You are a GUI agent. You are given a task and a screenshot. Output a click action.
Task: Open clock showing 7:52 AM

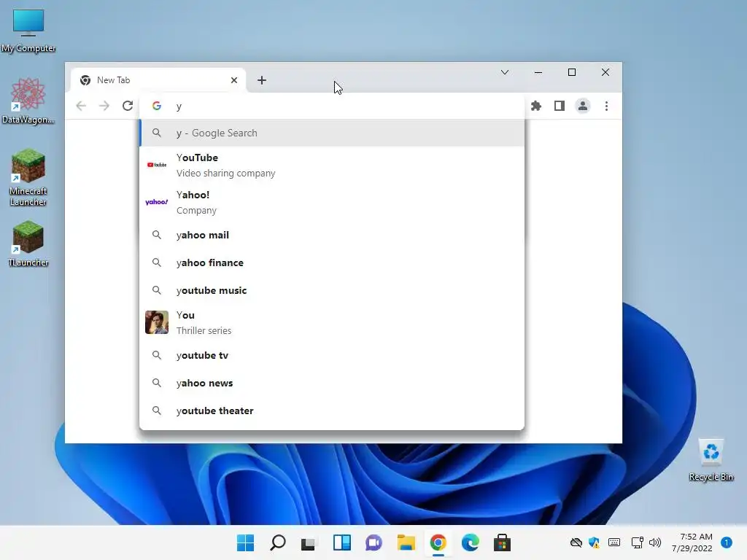click(692, 542)
